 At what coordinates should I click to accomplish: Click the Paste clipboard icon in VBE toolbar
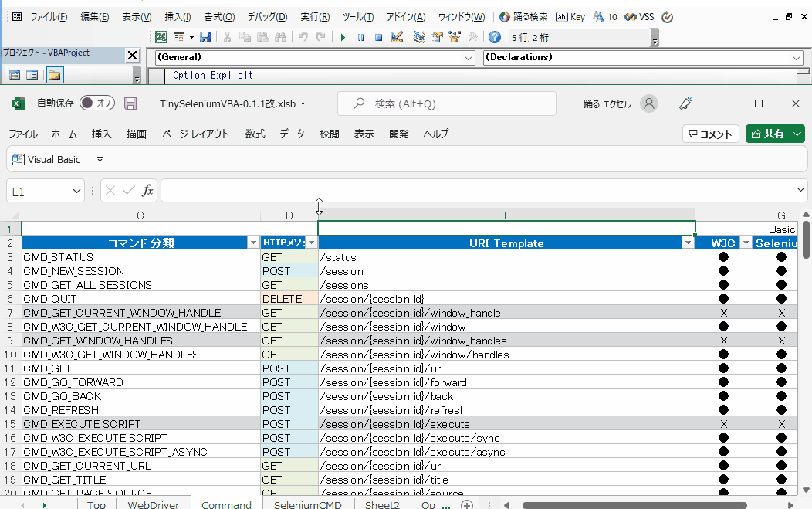[263, 37]
